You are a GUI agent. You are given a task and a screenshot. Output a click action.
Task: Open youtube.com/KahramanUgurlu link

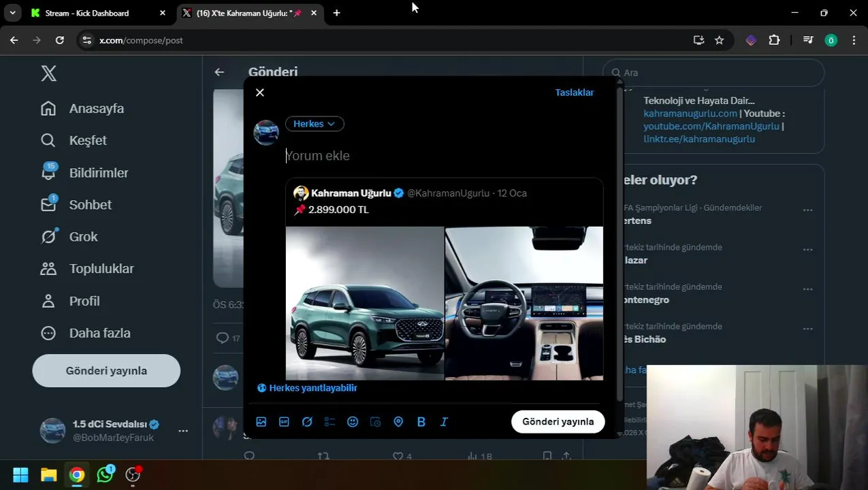click(x=711, y=127)
